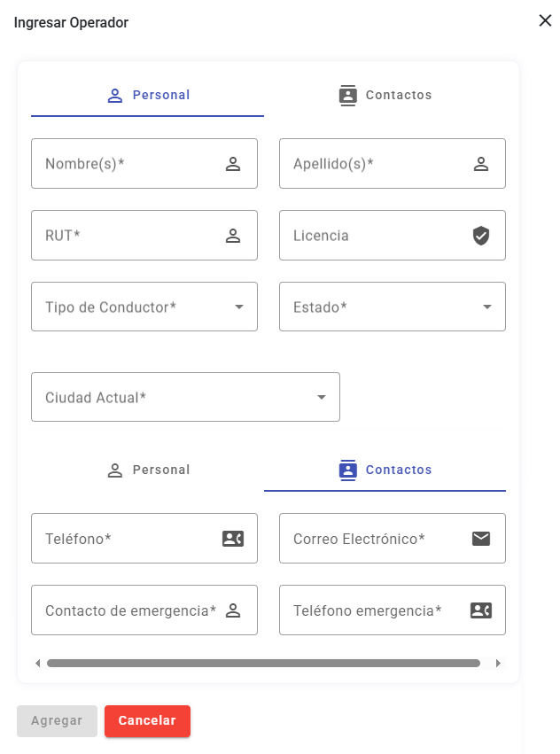Click the shield icon in the Licencia field

[481, 235]
